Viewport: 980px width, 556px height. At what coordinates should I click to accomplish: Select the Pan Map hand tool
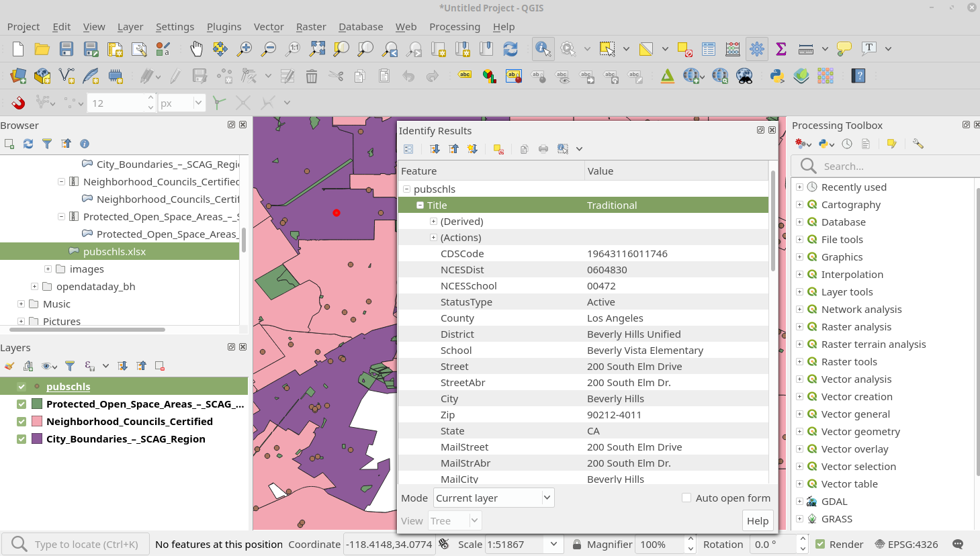click(196, 49)
